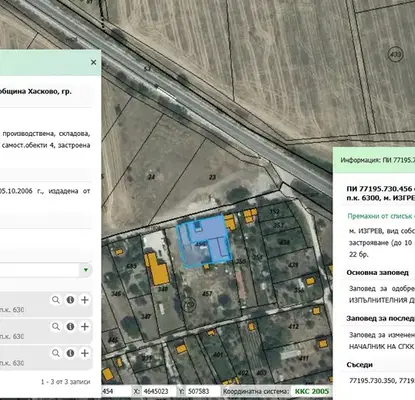Screen dimensions: 415x400
Task: Click road label 53 on the map
Action: point(147,69)
